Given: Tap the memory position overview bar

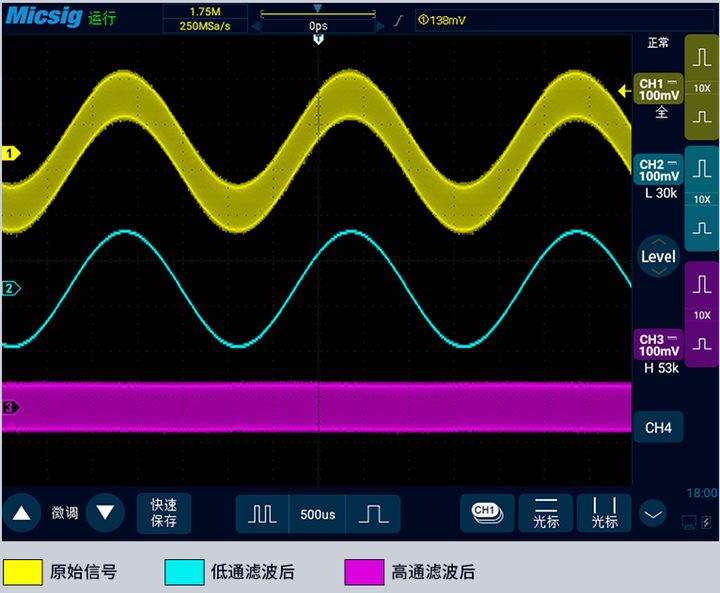Looking at the screenshot, I should coord(318,13).
